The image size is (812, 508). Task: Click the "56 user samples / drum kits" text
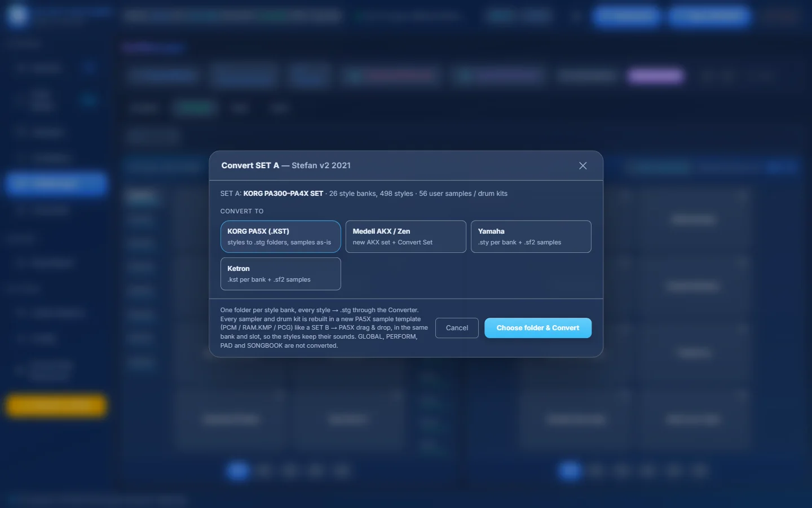463,194
